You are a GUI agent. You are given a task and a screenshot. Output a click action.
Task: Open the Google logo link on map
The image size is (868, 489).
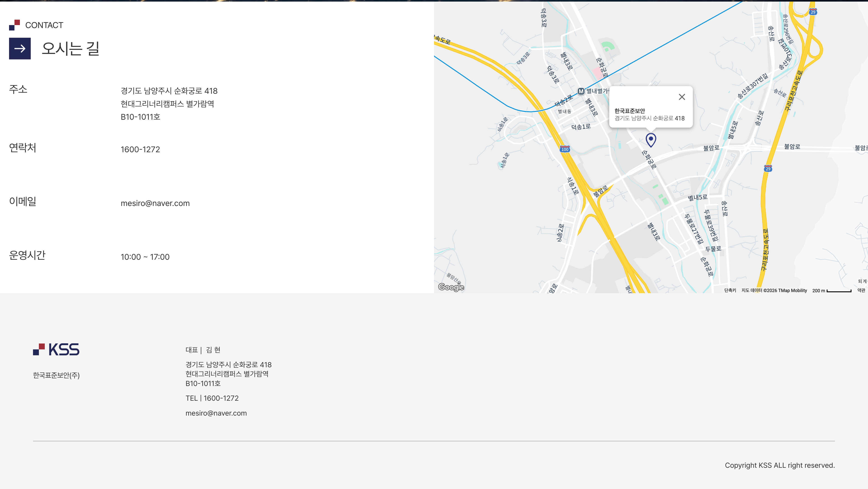coord(451,287)
